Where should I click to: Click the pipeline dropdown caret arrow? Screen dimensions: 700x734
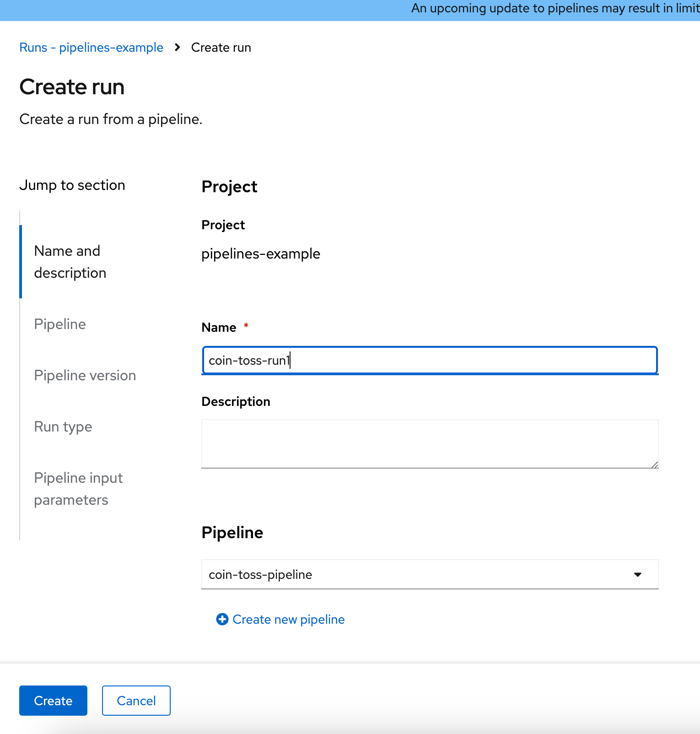[638, 575]
